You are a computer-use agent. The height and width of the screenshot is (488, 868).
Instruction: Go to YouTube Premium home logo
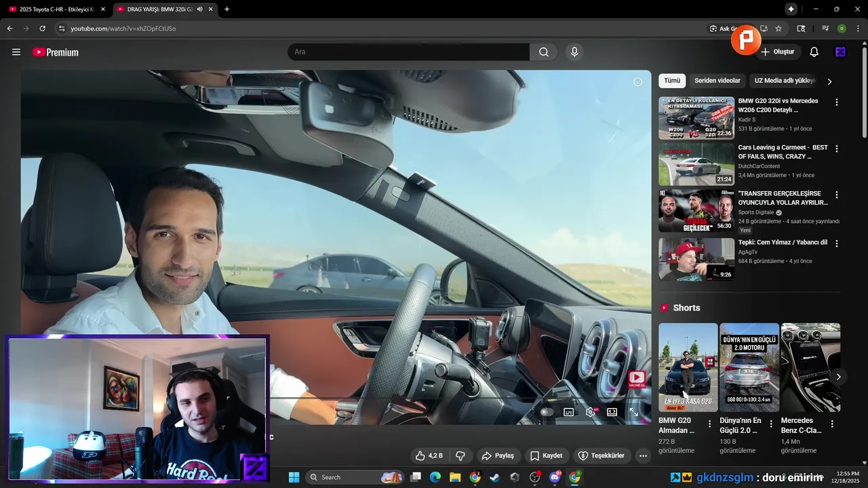tap(56, 52)
